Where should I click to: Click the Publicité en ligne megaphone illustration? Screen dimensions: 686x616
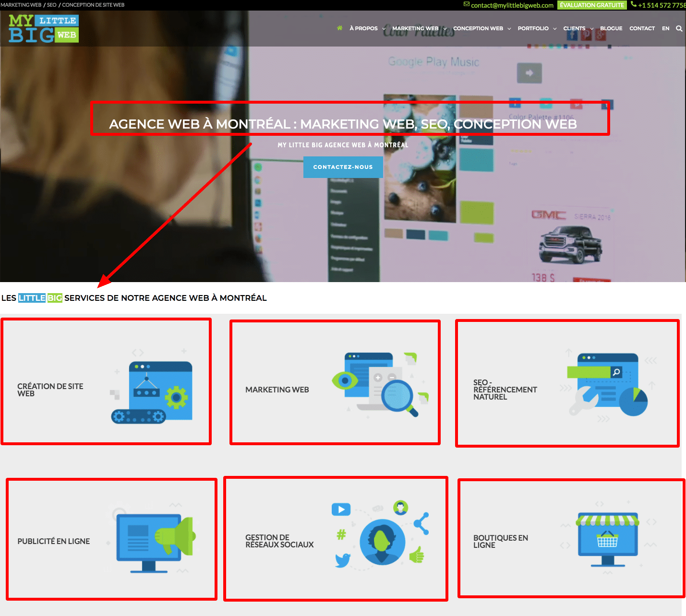point(151,538)
